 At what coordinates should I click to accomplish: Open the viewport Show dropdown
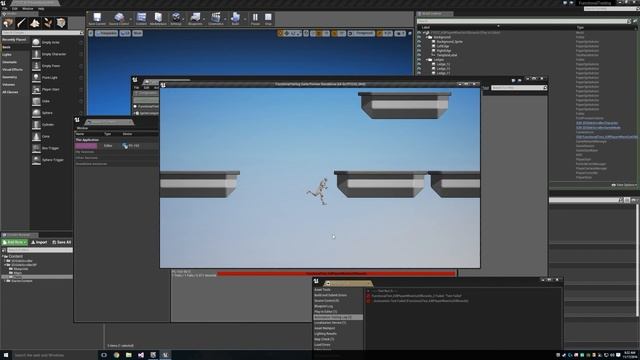pos(138,33)
